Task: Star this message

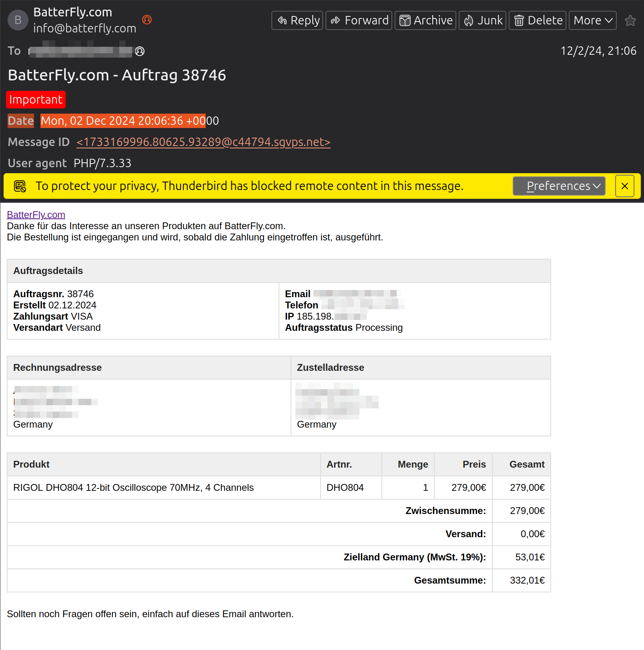Action: 630,20
